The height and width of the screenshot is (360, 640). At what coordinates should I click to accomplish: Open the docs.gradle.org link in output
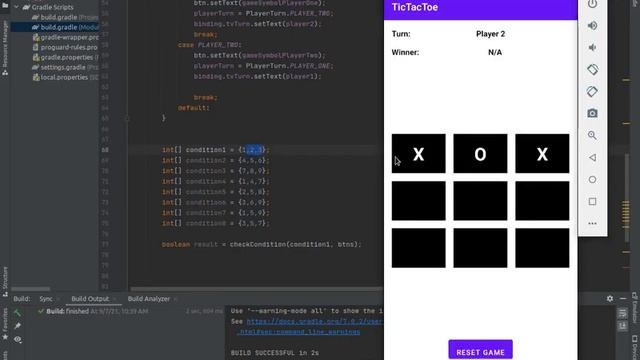tap(314, 322)
